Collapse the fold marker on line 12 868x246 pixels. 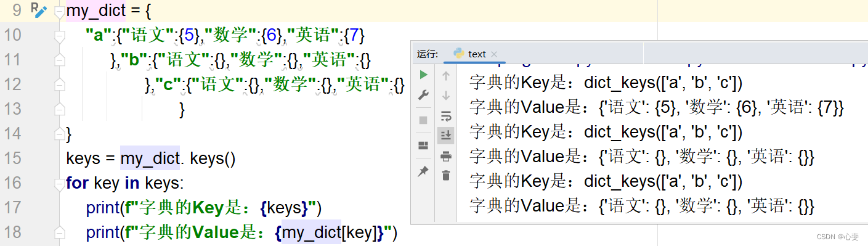(x=59, y=84)
